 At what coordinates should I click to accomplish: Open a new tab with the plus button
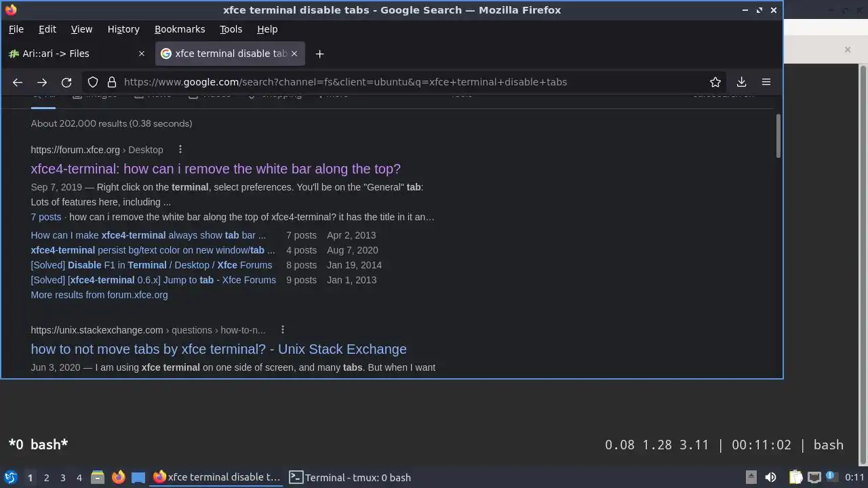(x=319, y=54)
